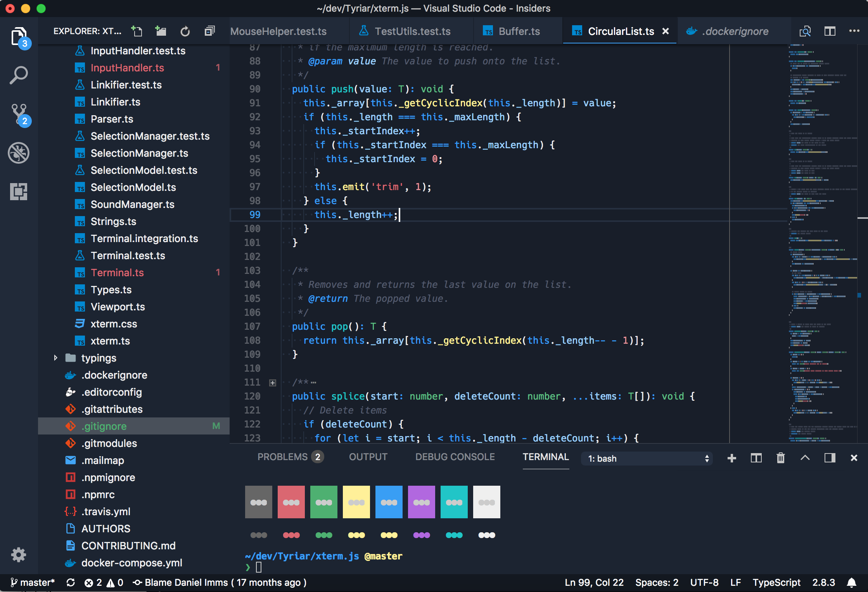This screenshot has height=592, width=868.
Task: Unfold the collapsed comment at line 111
Action: 273,383
